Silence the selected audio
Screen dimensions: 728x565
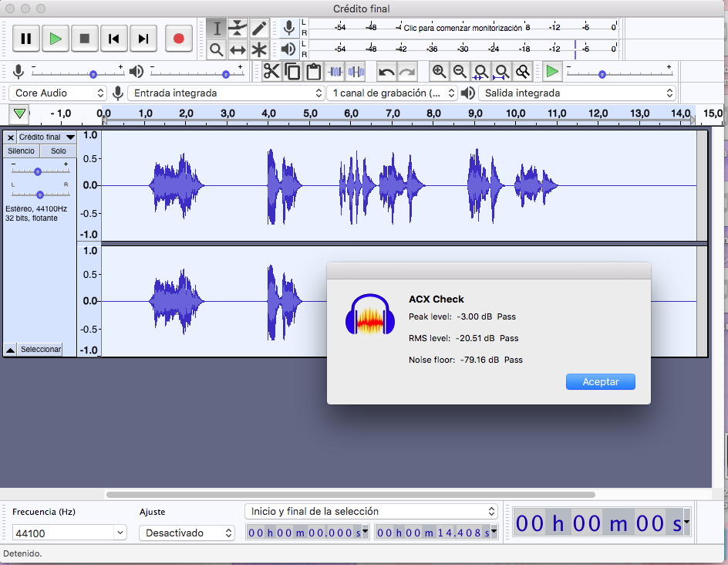point(356,72)
